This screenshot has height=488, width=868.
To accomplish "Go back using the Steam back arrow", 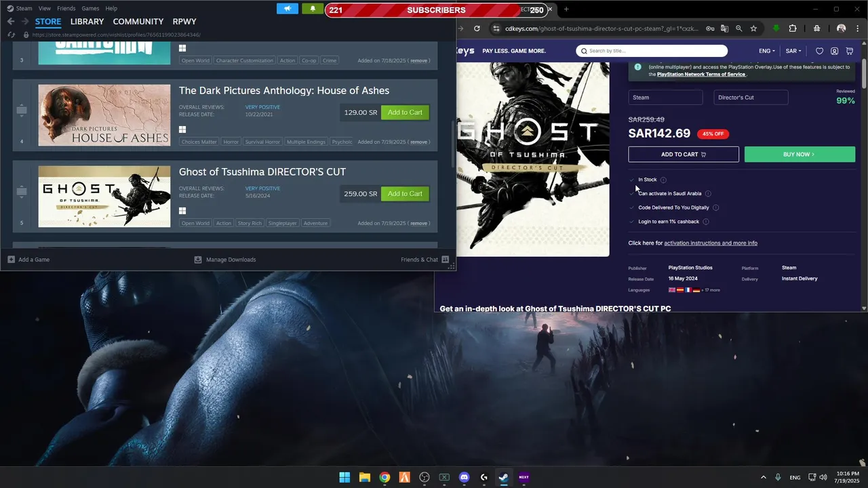I will [11, 22].
